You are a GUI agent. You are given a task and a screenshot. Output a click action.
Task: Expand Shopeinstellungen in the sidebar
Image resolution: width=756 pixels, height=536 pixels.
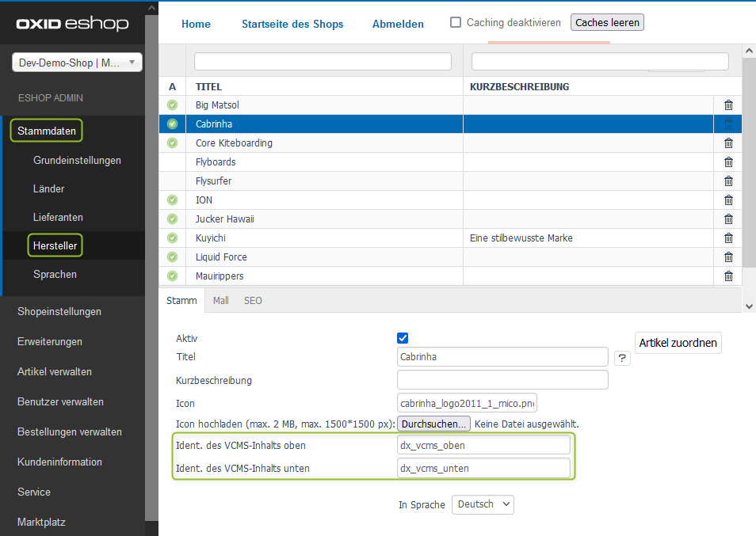(59, 312)
